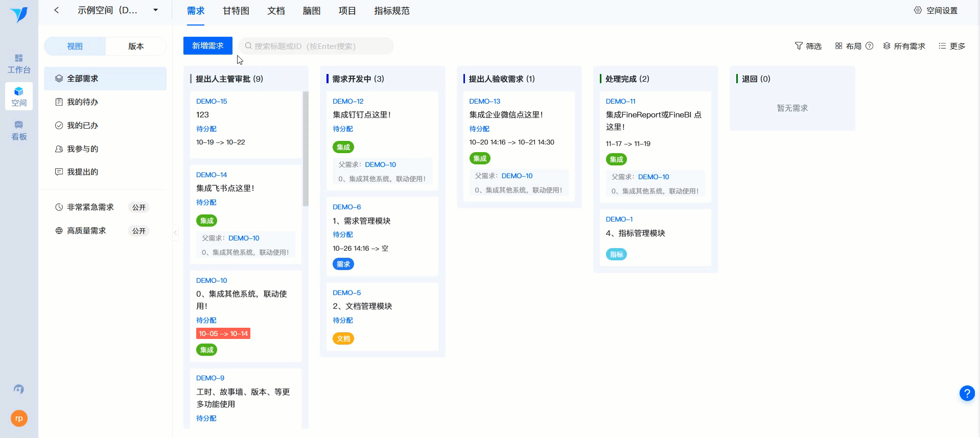Click the 筛选 filter funnel
Image resolution: width=980 pixels, height=438 pixels.
(x=808, y=46)
